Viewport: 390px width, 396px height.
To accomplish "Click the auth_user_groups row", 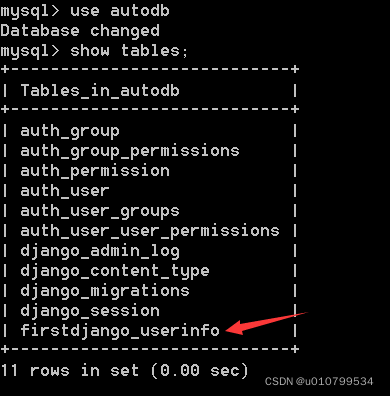I will point(100,211).
